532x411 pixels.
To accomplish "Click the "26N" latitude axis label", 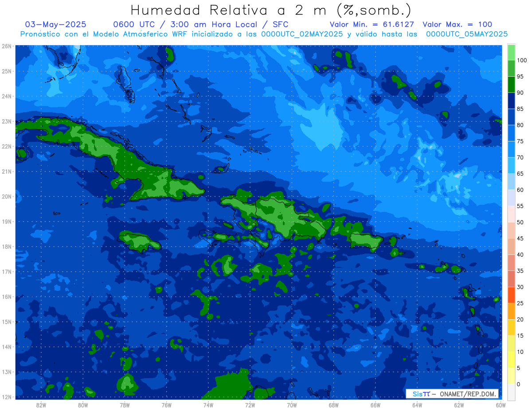I will pyautogui.click(x=6, y=46).
